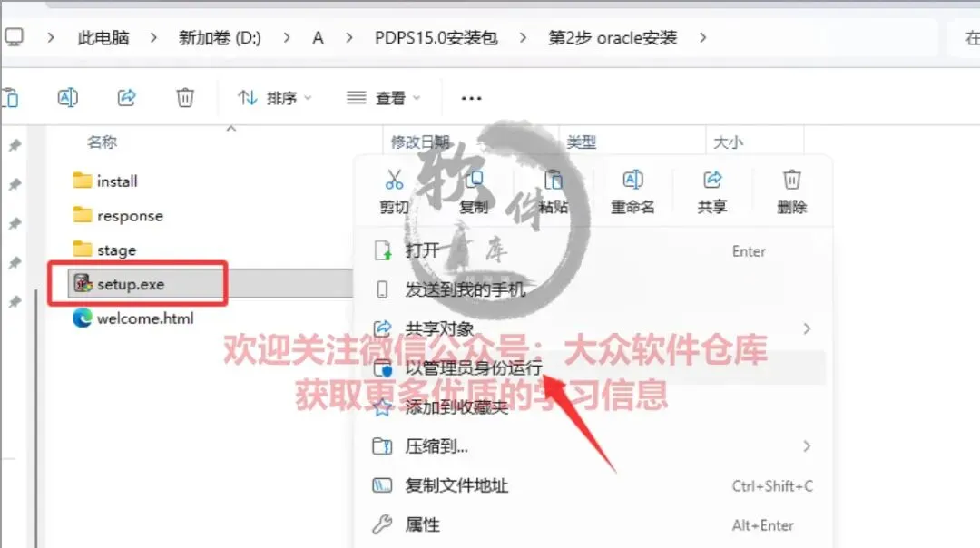
Task: Expand chevron after 此电脑 in address bar
Action: 153,38
